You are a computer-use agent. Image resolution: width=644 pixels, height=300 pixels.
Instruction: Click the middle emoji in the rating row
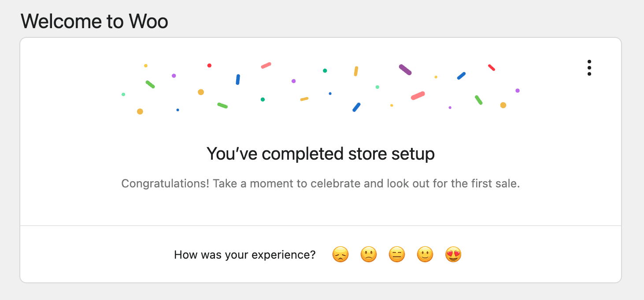click(x=396, y=254)
